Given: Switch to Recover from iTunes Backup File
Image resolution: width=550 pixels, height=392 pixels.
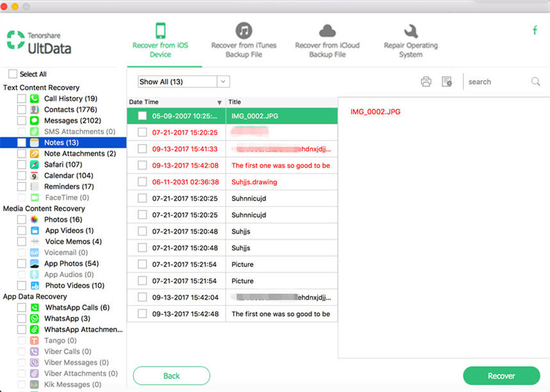Looking at the screenshot, I should (x=244, y=40).
